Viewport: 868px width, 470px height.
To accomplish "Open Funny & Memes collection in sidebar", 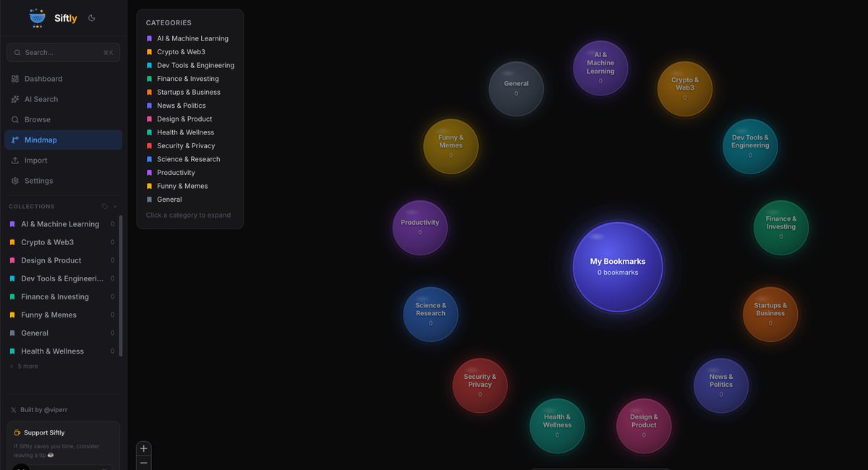I will pos(61,315).
